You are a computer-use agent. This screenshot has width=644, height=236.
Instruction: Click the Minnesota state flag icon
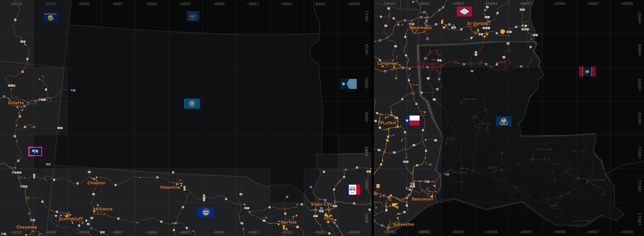pyautogui.click(x=348, y=84)
